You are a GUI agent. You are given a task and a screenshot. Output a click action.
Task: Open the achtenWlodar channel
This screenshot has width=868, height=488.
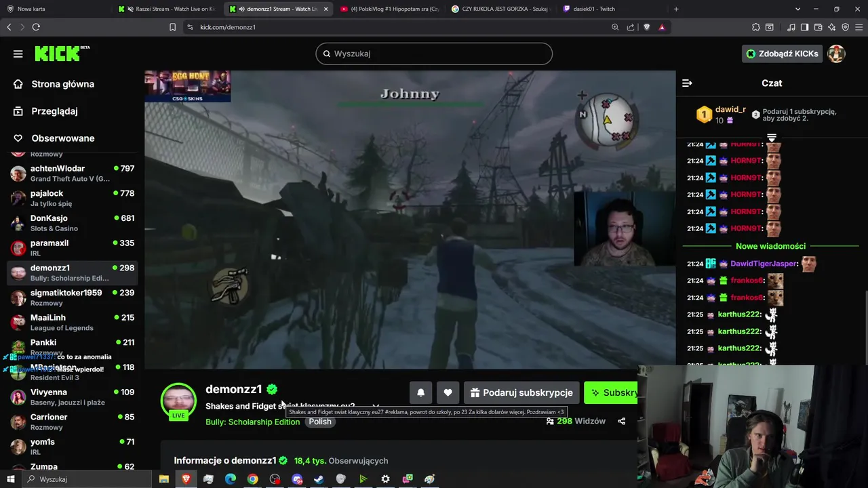[x=72, y=173]
